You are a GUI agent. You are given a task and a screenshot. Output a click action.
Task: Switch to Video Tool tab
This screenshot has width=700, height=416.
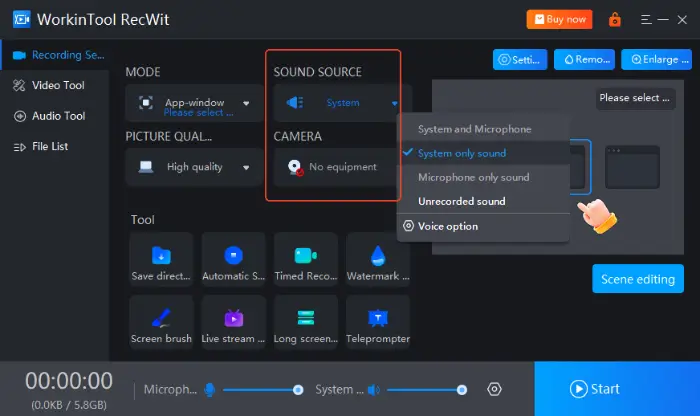pyautogui.click(x=54, y=85)
